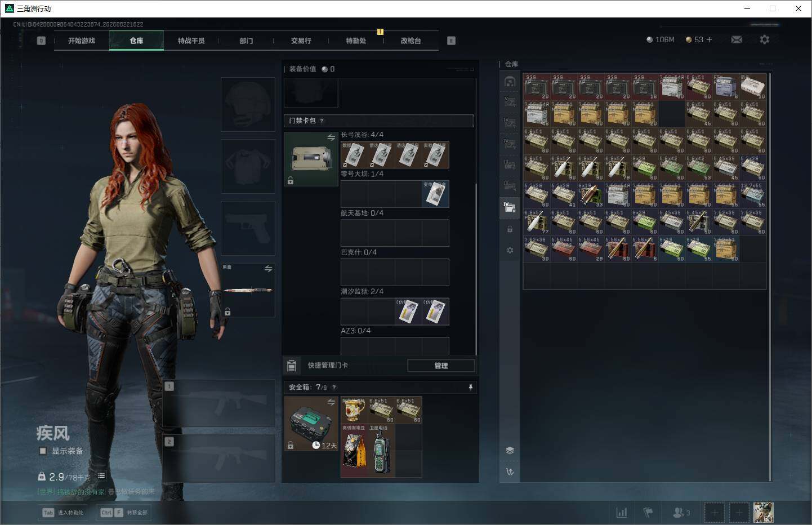The height and width of the screenshot is (525, 812).
Task: Click the Q navigation key icon
Action: [41, 41]
